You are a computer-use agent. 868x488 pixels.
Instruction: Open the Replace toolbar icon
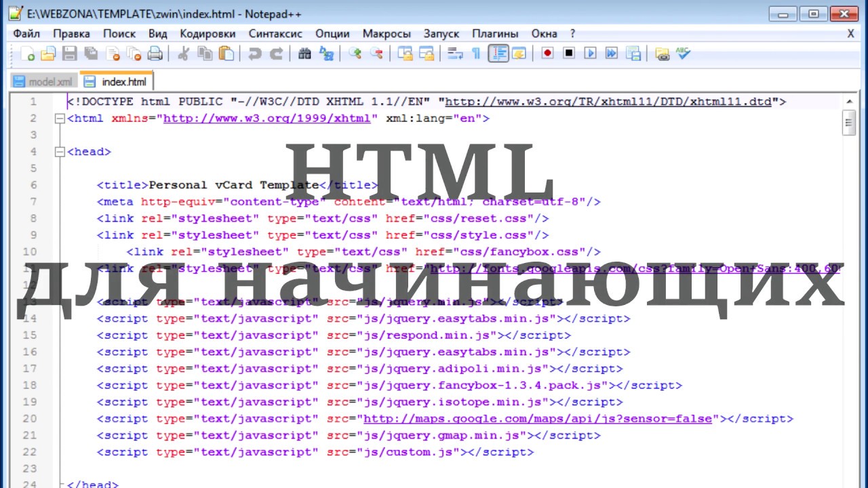click(326, 54)
